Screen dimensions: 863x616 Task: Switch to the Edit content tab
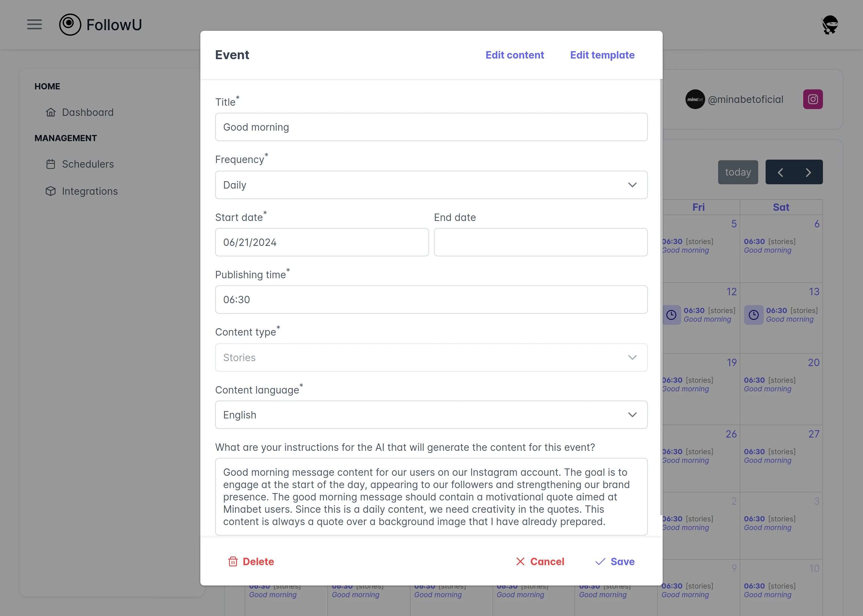(514, 55)
